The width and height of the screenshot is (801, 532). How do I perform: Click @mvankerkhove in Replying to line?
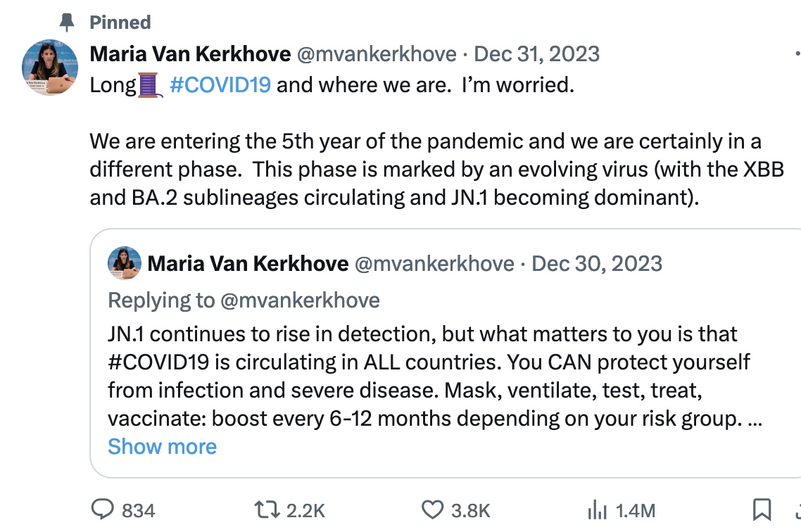click(x=300, y=300)
